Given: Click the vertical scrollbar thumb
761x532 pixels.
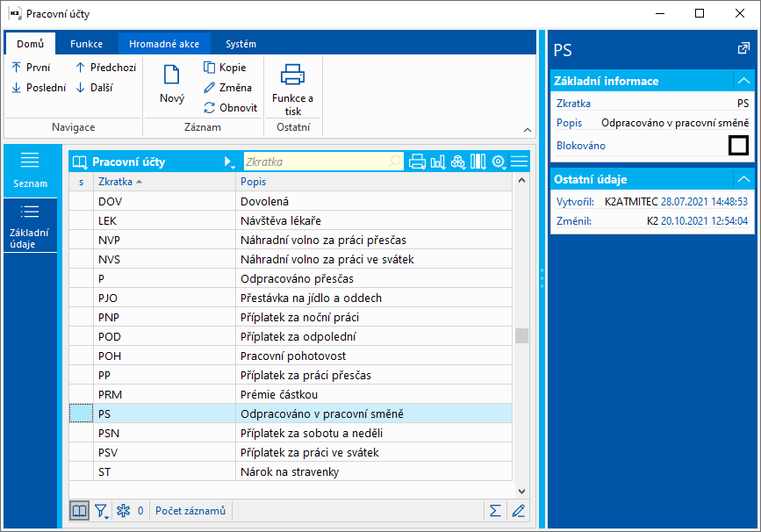Looking at the screenshot, I should pos(521,335).
